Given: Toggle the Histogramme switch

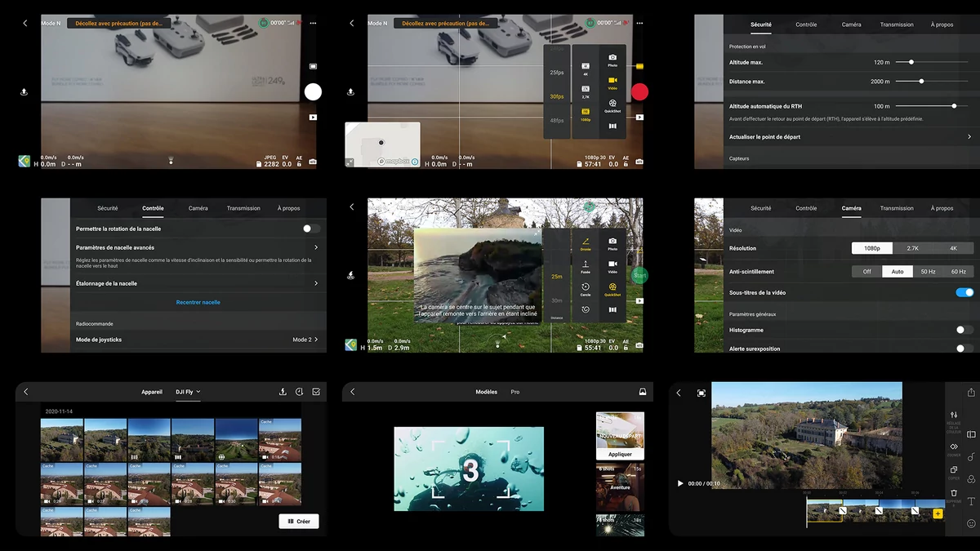Looking at the screenshot, I should click(964, 330).
